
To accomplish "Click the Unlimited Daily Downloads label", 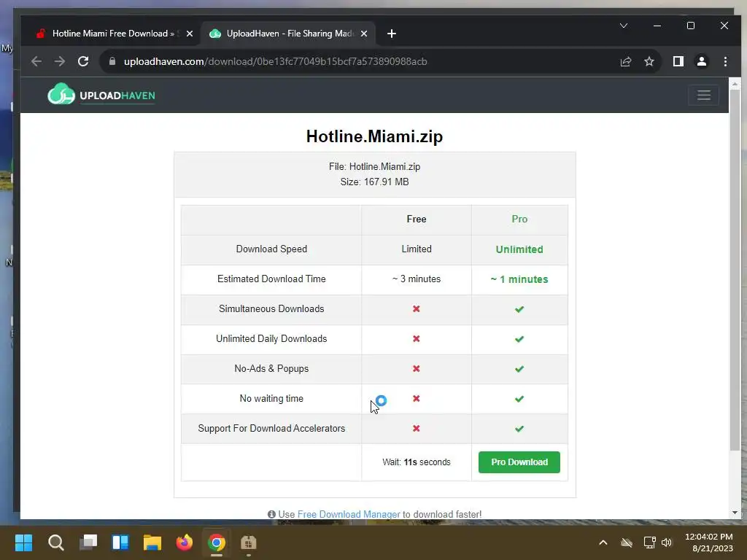I will point(271,338).
